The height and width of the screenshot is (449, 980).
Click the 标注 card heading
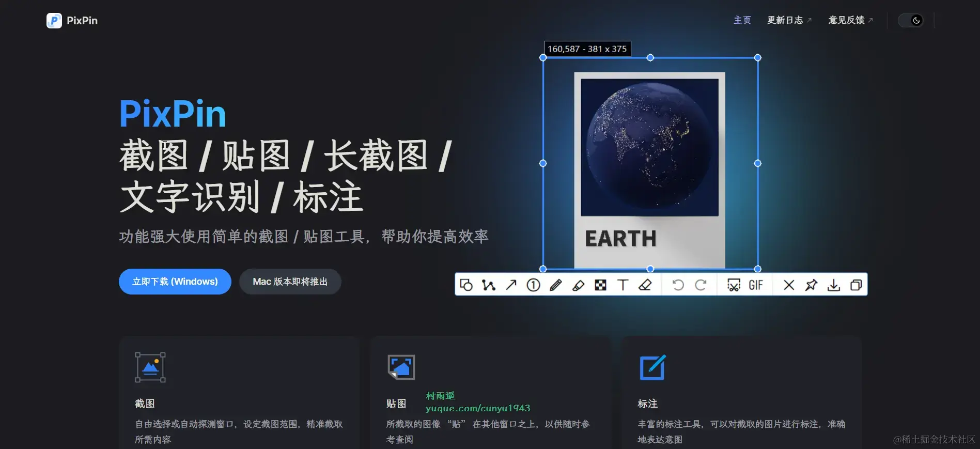tap(648, 404)
